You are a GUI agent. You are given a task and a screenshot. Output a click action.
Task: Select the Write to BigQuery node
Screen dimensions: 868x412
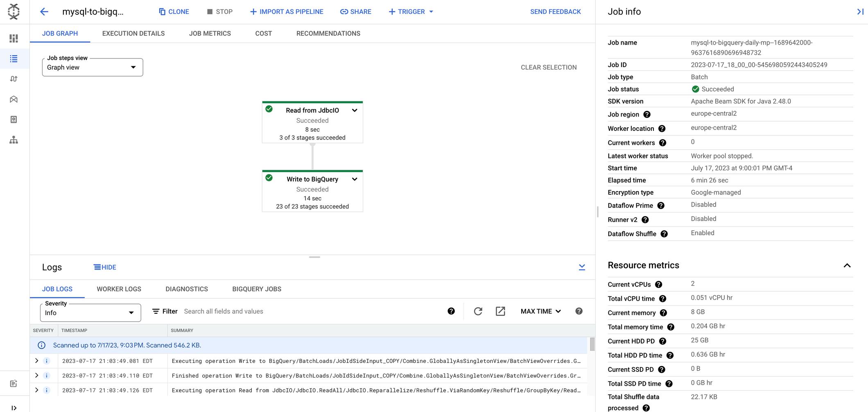[x=312, y=191]
